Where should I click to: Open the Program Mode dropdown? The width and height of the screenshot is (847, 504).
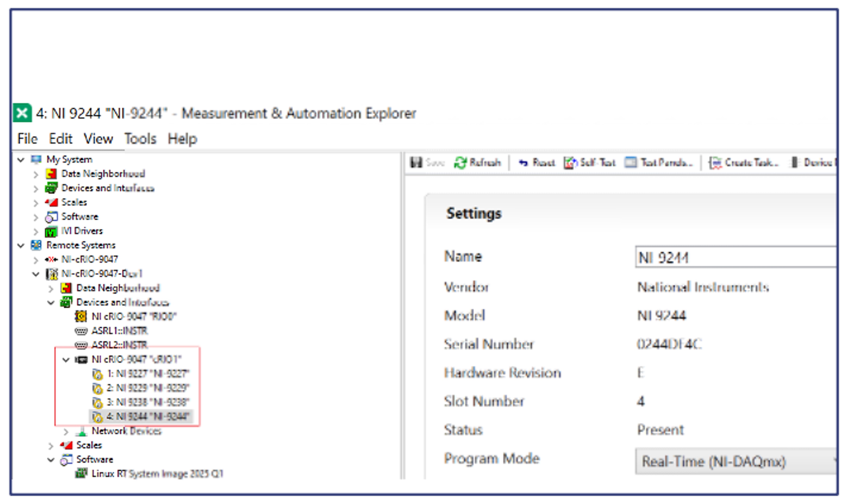pos(735,461)
